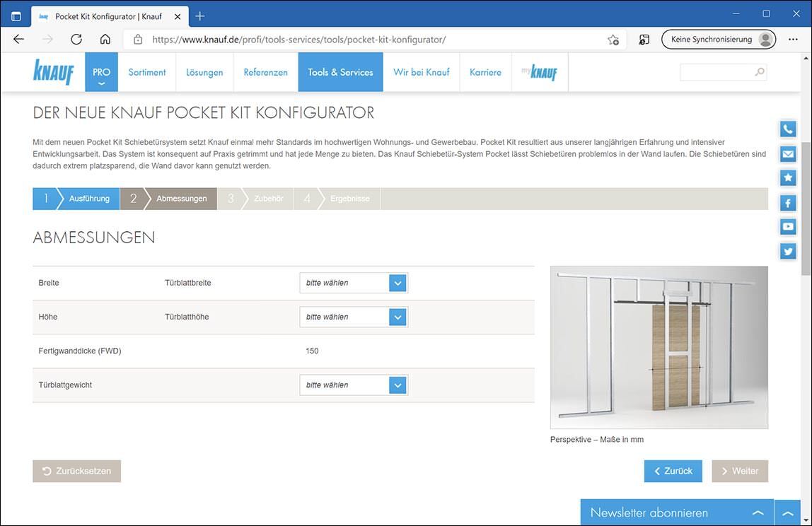Click the Zurück button

point(673,471)
